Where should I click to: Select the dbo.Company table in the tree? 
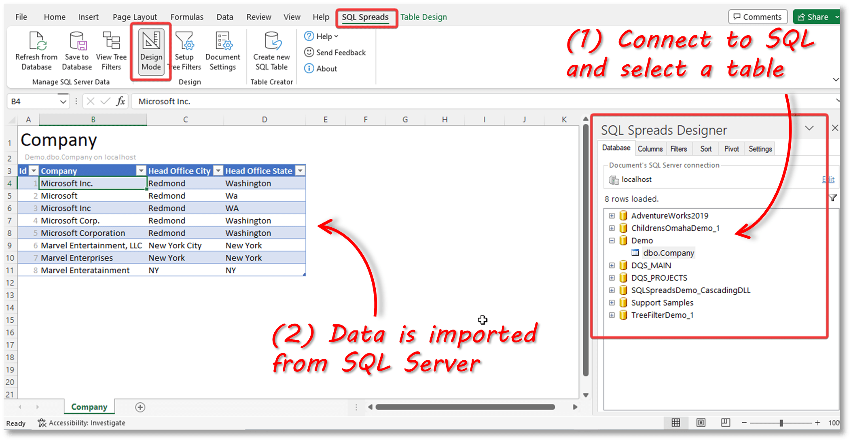669,253
